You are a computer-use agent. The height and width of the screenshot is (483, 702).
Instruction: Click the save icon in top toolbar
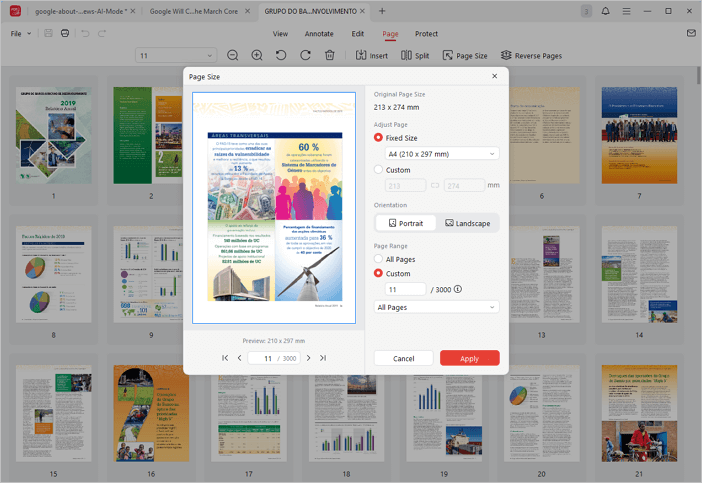(x=48, y=34)
